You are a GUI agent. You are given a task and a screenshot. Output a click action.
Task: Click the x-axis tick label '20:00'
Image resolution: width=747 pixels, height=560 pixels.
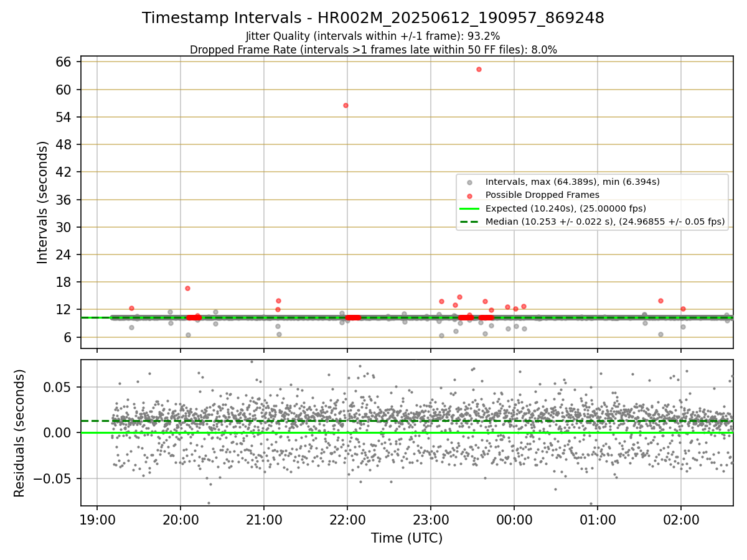click(x=181, y=521)
